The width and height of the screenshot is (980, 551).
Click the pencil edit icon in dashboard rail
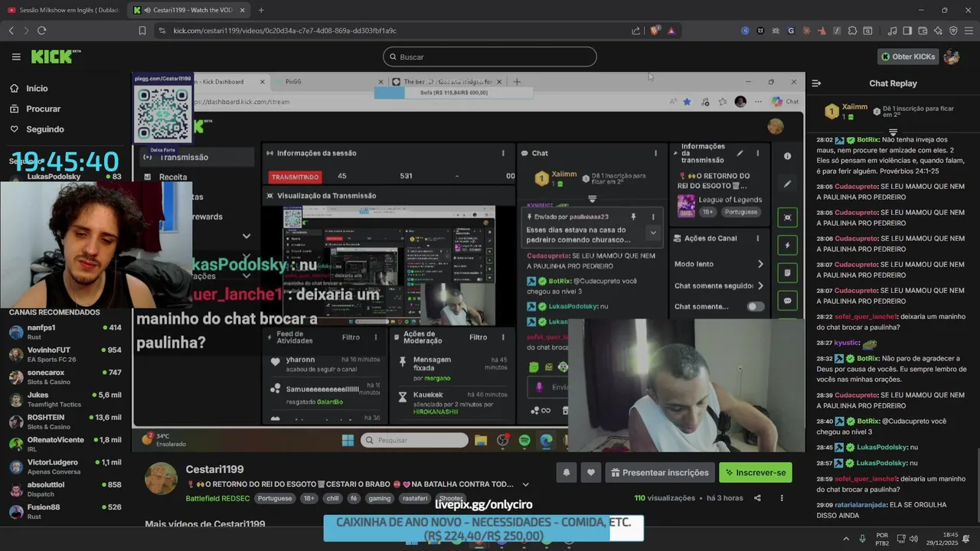787,184
